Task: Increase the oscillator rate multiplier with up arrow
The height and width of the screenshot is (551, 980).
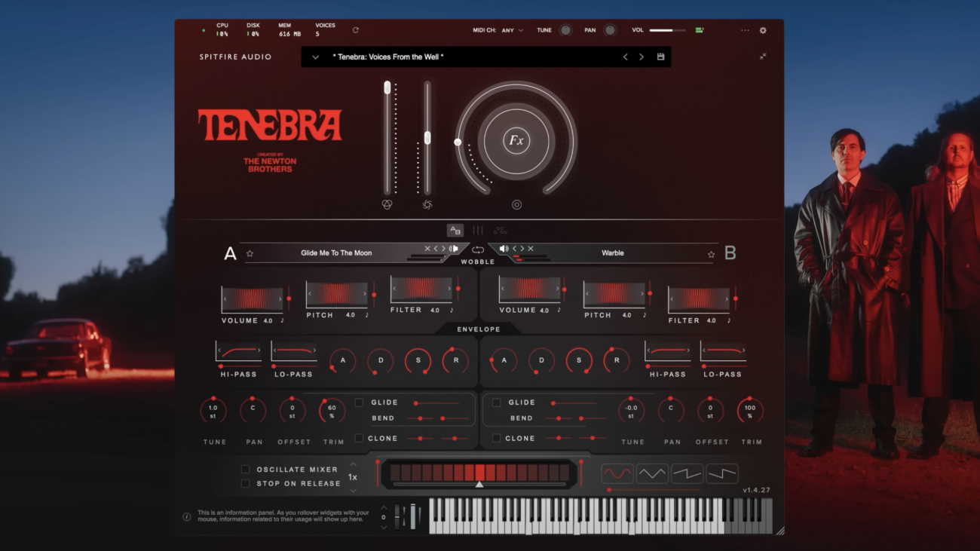Action: (353, 464)
